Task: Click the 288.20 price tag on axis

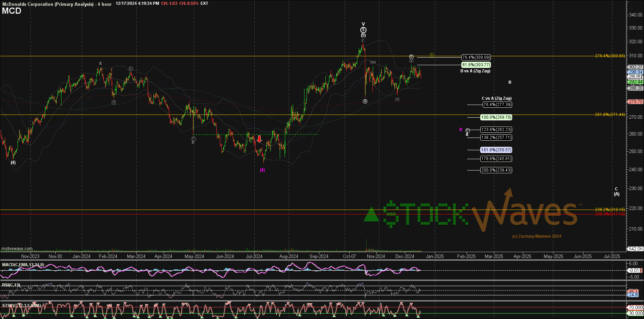Action: click(635, 88)
